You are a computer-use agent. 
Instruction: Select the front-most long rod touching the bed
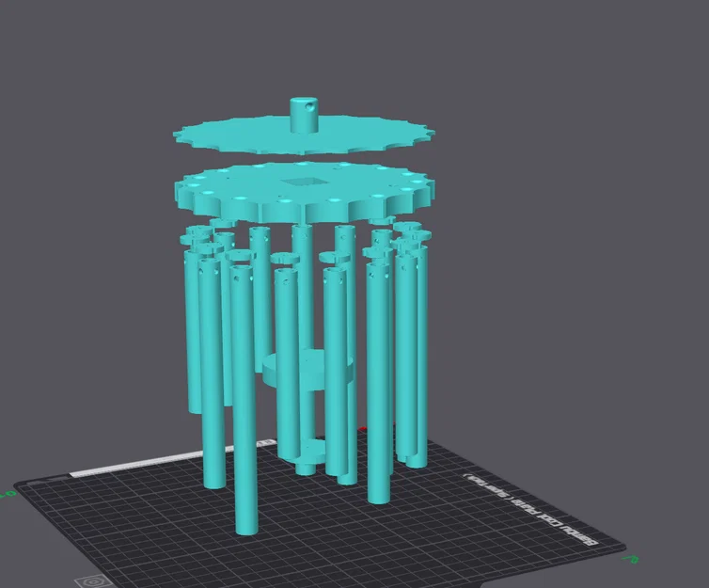click(245, 400)
